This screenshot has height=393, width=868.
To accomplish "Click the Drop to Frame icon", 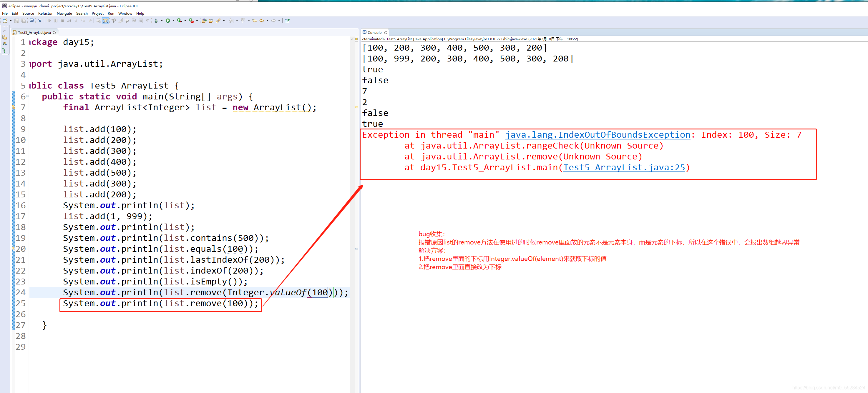I will [x=98, y=21].
